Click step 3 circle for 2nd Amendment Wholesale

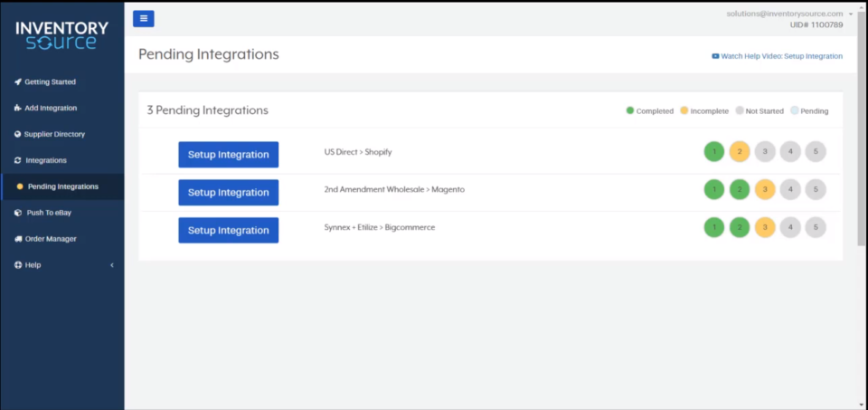765,189
